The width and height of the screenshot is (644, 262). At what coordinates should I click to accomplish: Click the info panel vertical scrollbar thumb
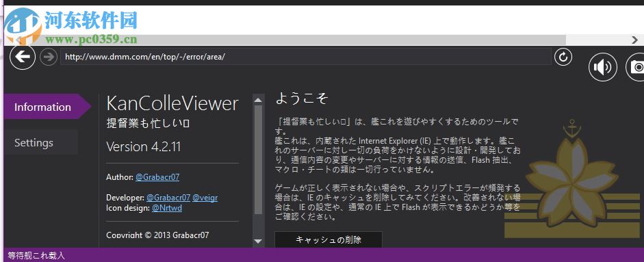258,159
